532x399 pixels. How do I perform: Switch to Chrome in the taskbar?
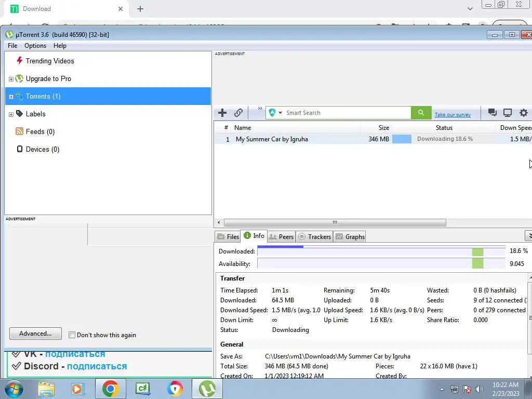110,389
